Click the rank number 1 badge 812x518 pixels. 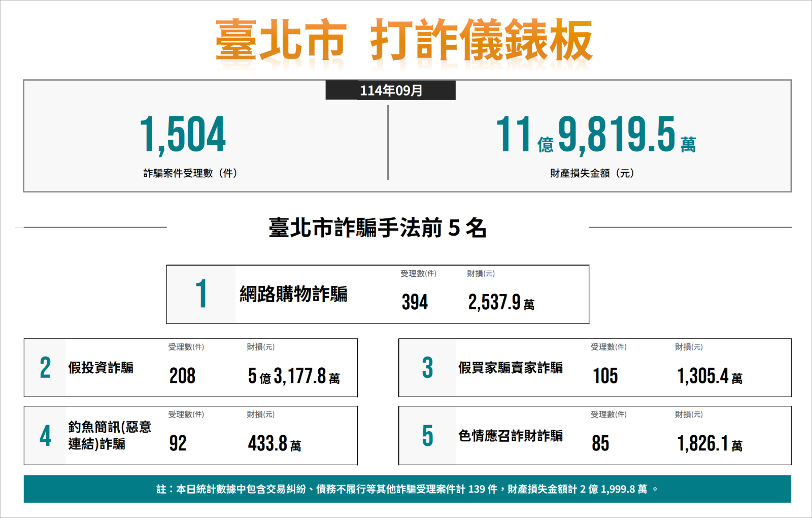point(202,294)
